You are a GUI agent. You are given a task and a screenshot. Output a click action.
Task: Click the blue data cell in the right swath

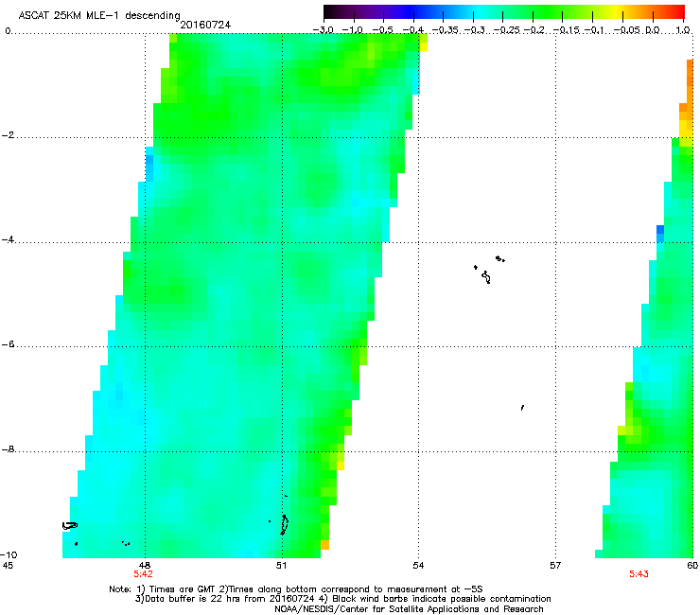(x=660, y=230)
